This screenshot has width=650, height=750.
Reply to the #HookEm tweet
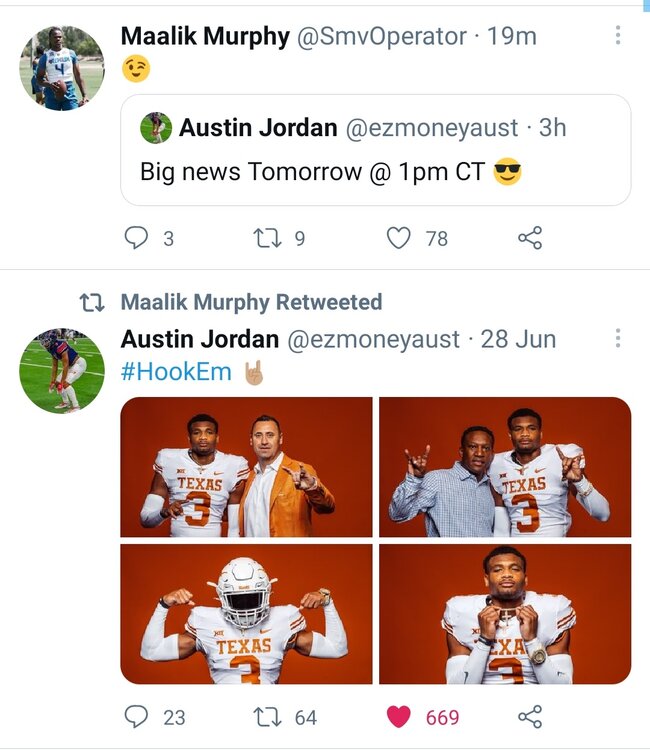[136, 717]
